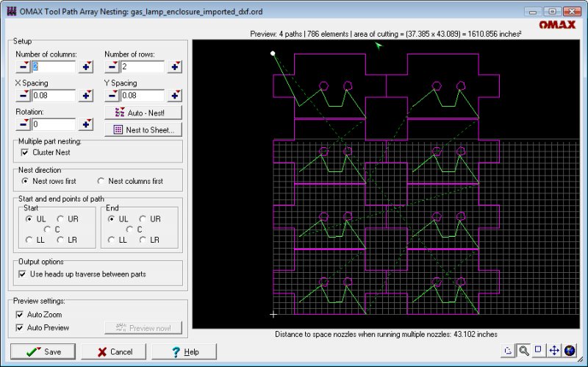Screen dimensions: 588x367
Task: Set Start point to LR
Action: [x=61, y=240]
